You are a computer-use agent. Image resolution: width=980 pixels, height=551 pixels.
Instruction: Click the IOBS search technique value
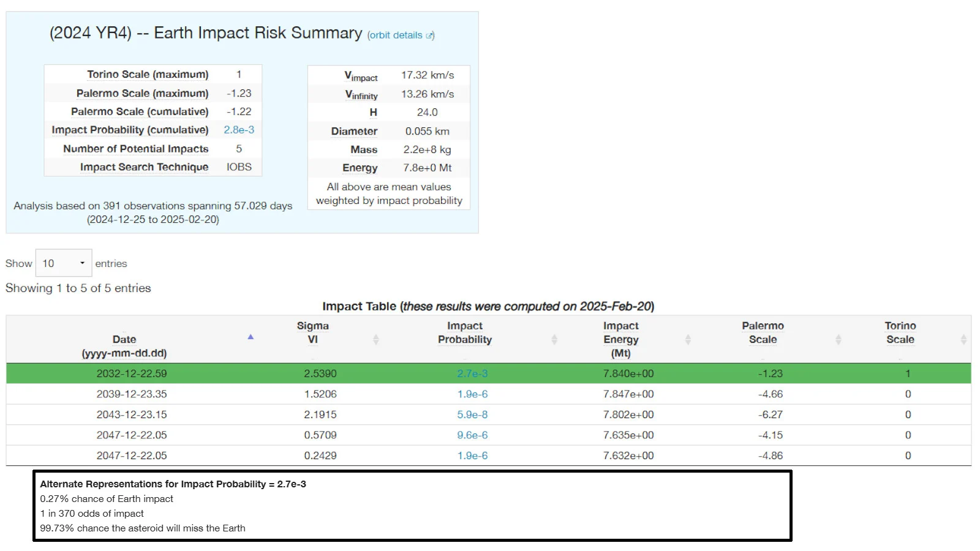coord(239,167)
